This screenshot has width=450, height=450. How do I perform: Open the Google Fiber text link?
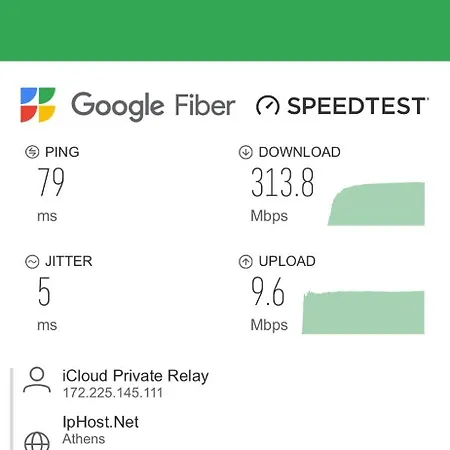click(153, 106)
